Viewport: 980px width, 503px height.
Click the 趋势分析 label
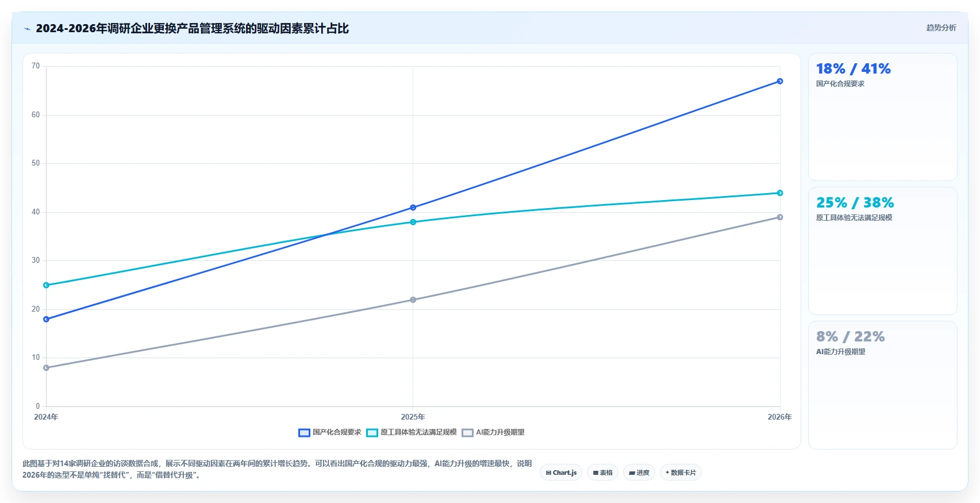(941, 28)
